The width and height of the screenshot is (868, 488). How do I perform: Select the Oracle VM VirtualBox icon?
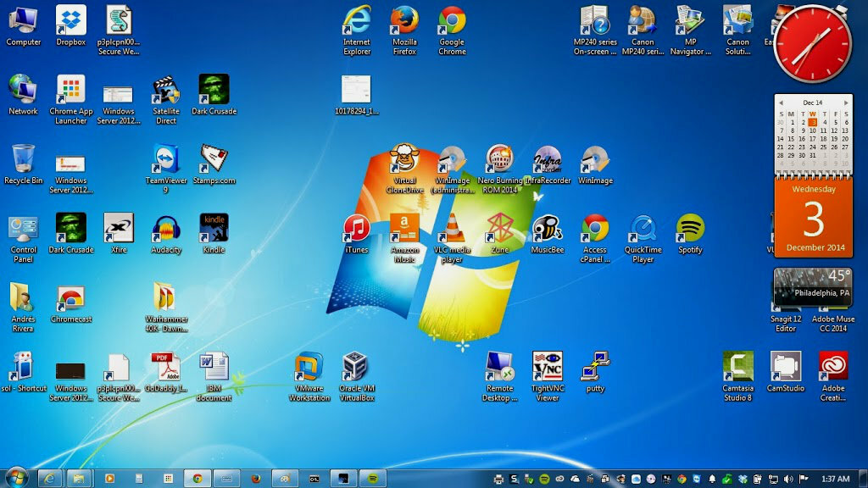(x=357, y=376)
